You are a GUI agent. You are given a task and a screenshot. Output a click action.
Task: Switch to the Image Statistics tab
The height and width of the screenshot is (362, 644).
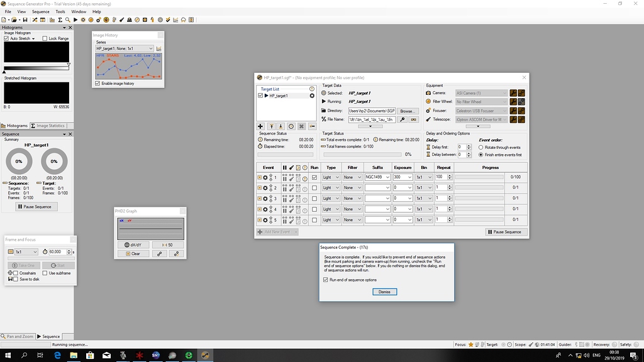[48, 126]
